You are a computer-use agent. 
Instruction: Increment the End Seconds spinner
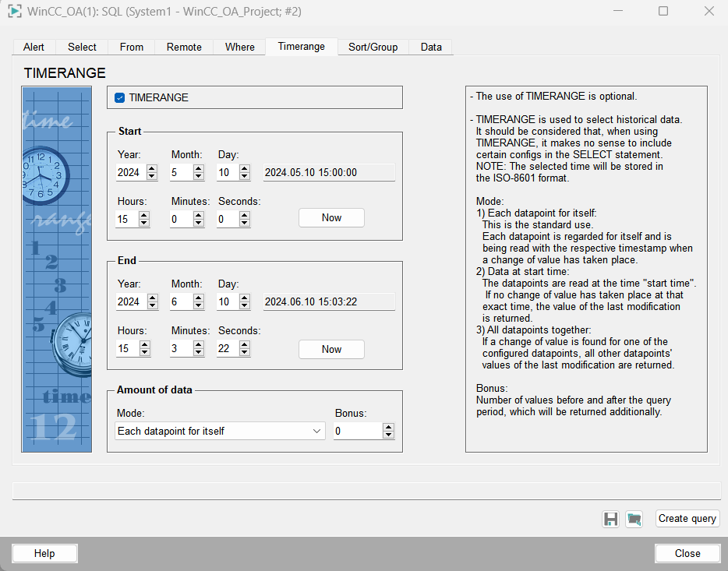pos(245,344)
